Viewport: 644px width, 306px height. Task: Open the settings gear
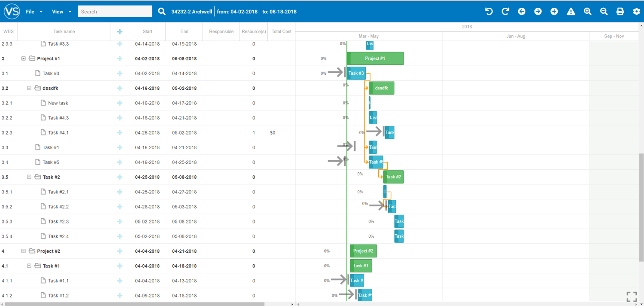coord(636,12)
